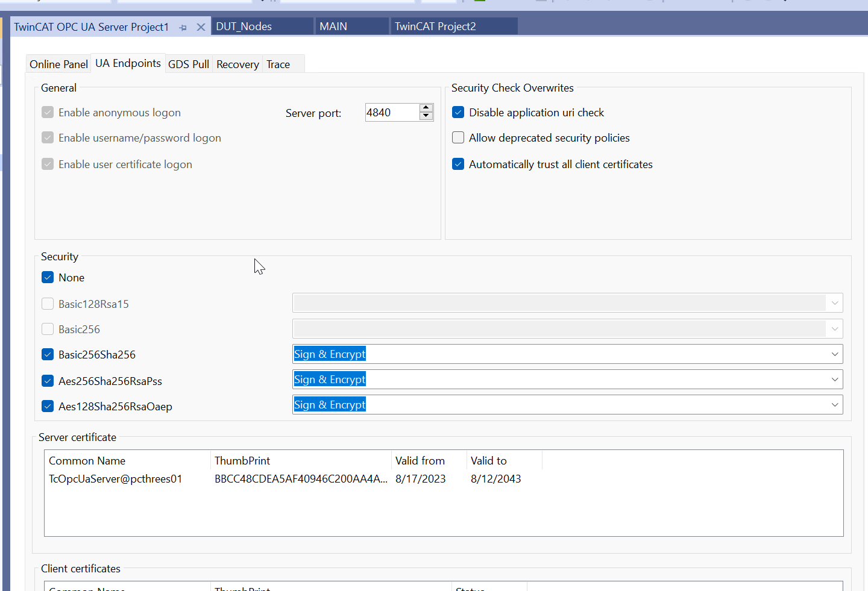Check the Basic256 security policy
The image size is (868, 591).
tap(48, 330)
